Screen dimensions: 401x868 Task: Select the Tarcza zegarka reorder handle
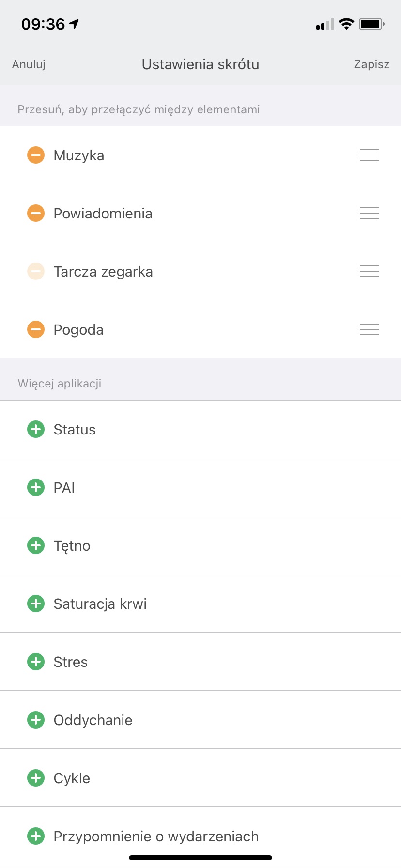coord(370,271)
